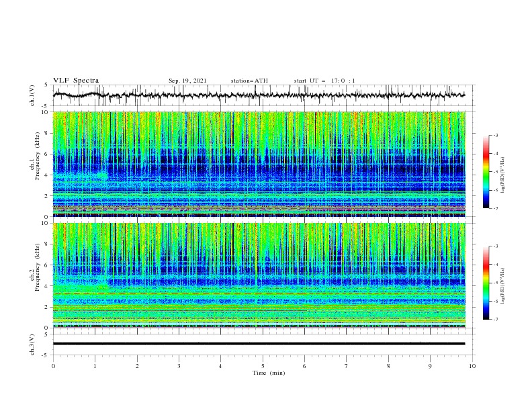Screen dimensions: 532x411
Task: Click time axis tick label "3"
Action: coord(179,366)
